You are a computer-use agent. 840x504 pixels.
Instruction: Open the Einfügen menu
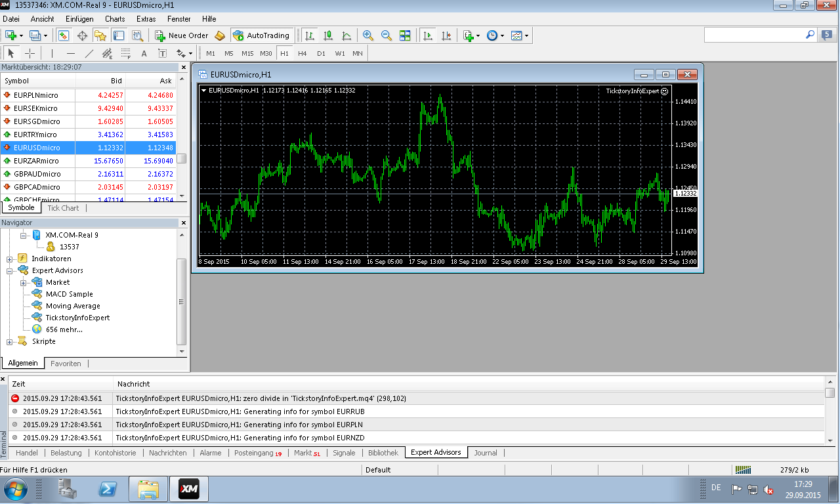(79, 19)
